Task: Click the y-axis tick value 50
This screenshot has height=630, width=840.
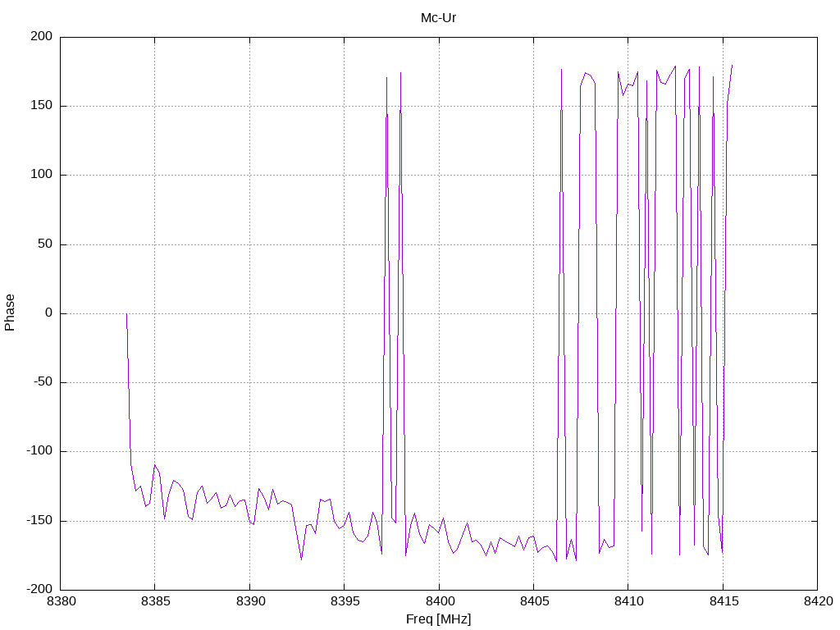Action: tap(45, 244)
